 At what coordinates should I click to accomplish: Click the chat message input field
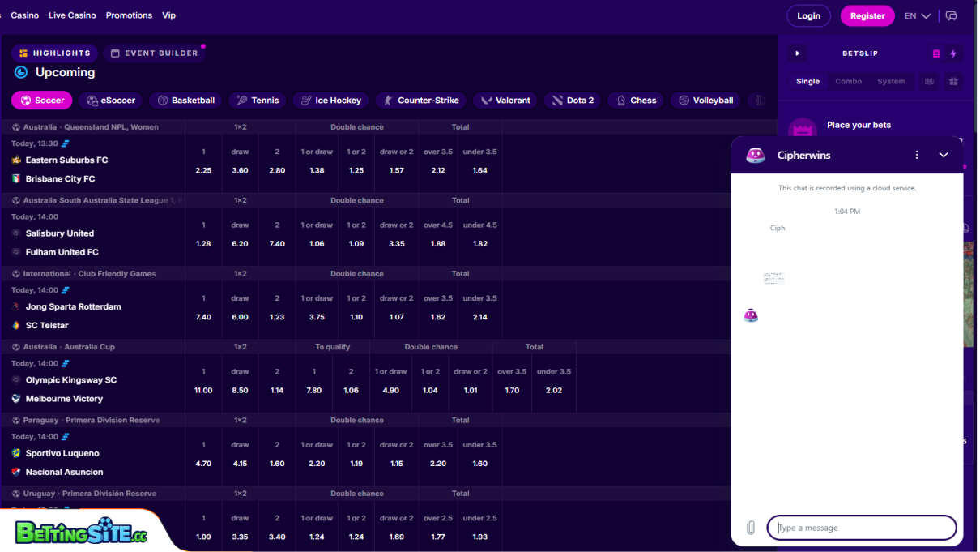click(861, 527)
